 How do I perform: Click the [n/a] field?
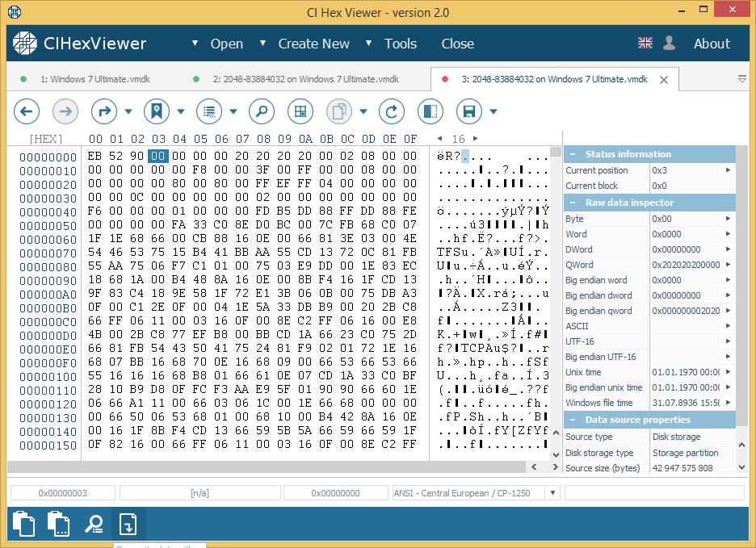tap(199, 493)
